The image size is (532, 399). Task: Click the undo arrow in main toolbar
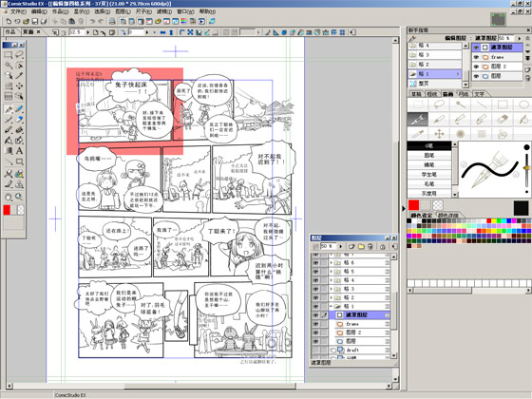click(92, 21)
